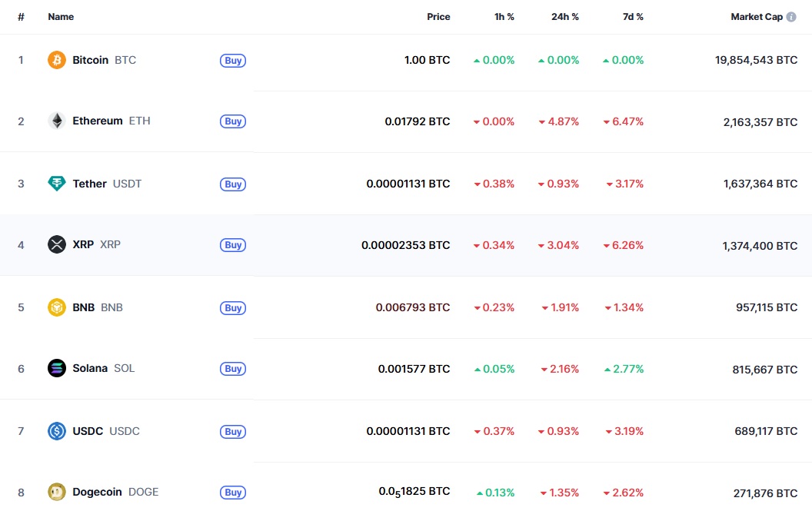
Task: Open the Solana coin page
Action: 90,368
